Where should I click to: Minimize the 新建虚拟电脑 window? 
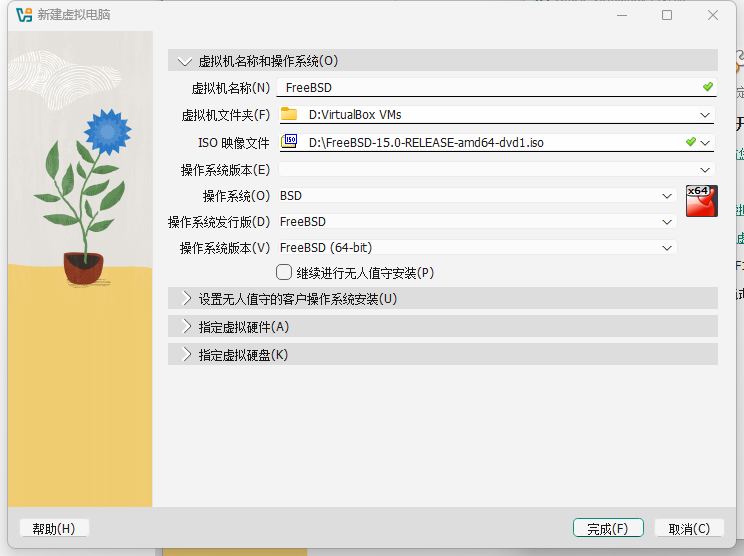tap(622, 15)
